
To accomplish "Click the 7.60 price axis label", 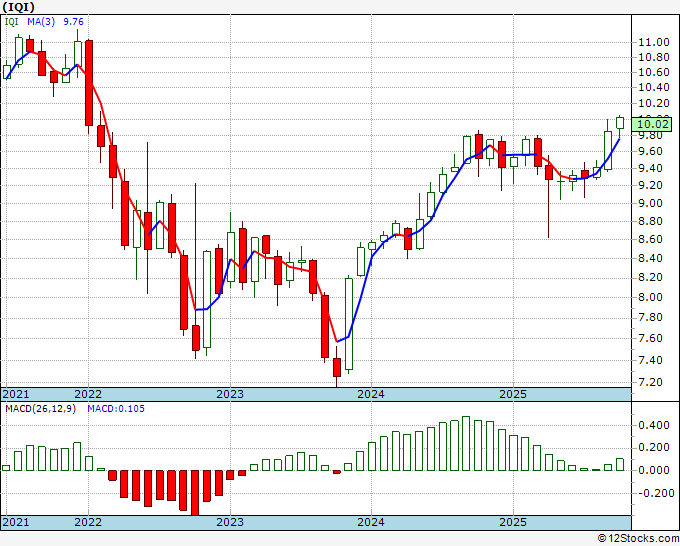I will (x=650, y=338).
